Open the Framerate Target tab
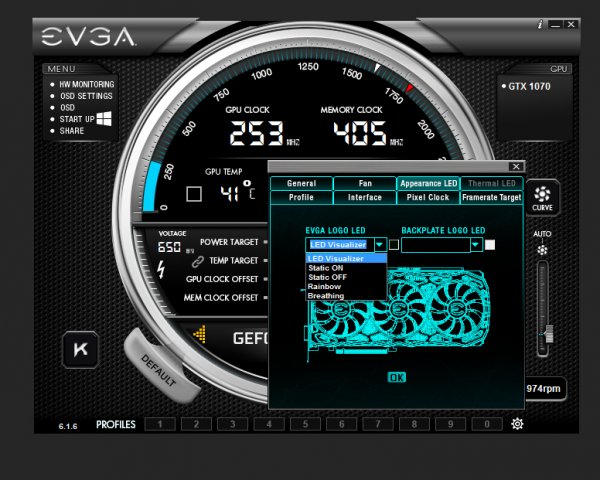 coord(492,197)
